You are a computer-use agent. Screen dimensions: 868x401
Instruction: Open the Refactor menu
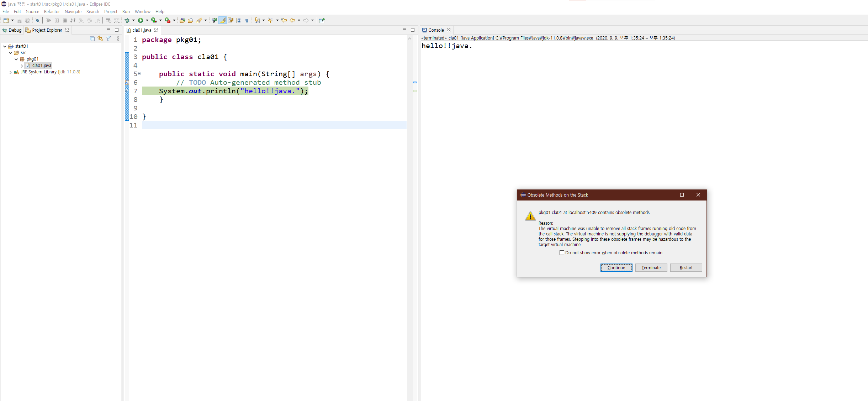coord(52,11)
